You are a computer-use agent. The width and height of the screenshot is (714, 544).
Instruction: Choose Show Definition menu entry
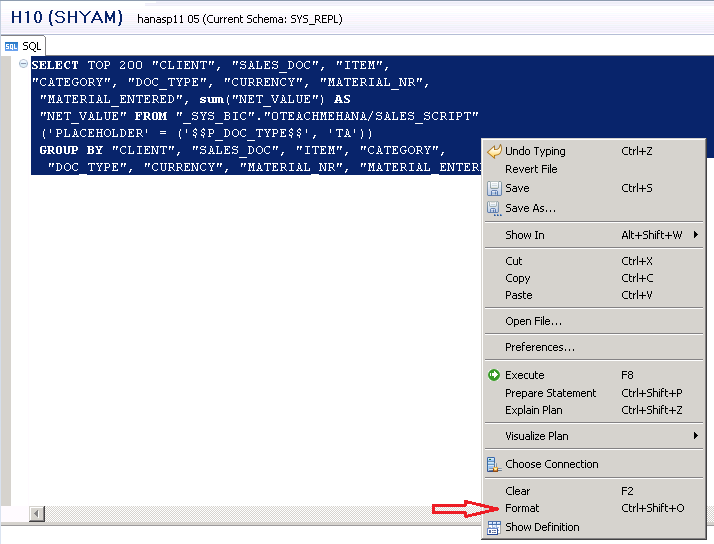594,527
